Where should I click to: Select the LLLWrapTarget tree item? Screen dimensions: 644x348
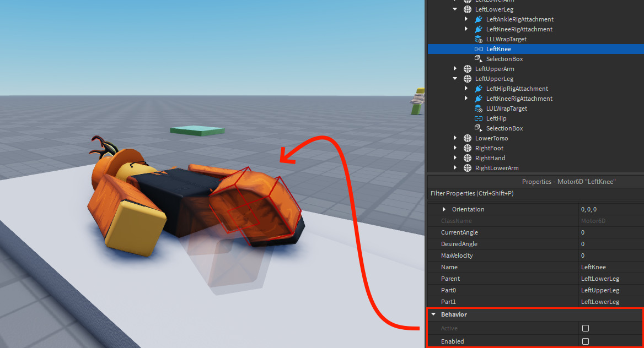(506, 39)
